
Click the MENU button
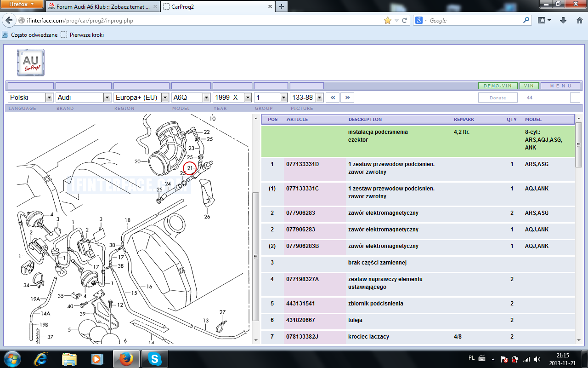560,86
